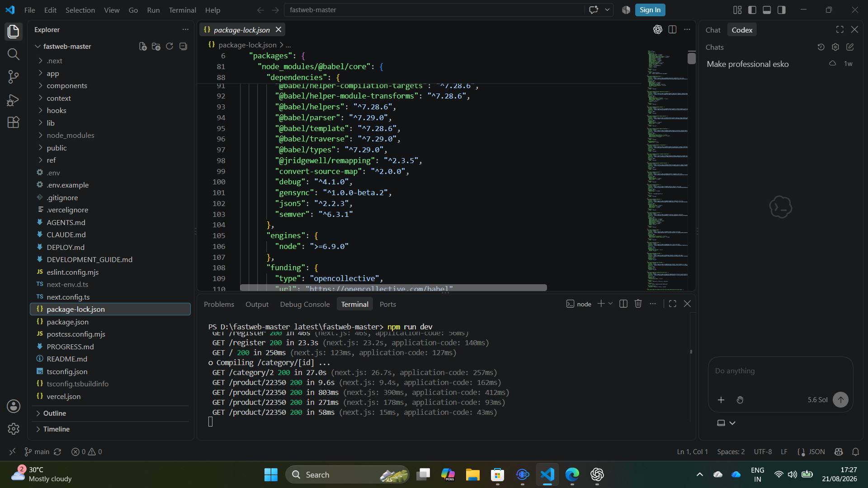Viewport: 868px width, 488px height.
Task: Collapse all folders in Explorer
Action: click(x=183, y=46)
